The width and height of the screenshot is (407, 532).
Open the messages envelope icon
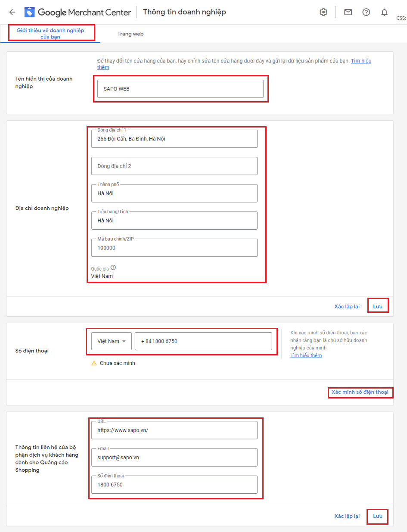(x=348, y=12)
